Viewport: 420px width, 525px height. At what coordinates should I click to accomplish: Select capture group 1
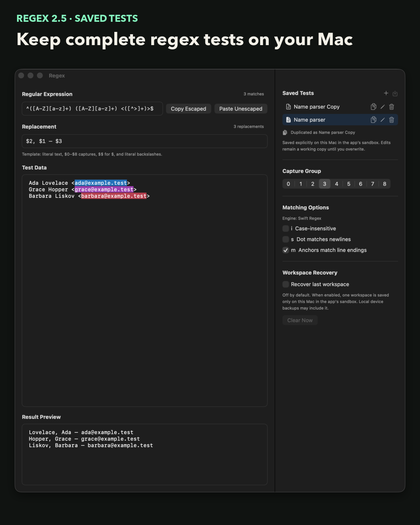pyautogui.click(x=301, y=184)
